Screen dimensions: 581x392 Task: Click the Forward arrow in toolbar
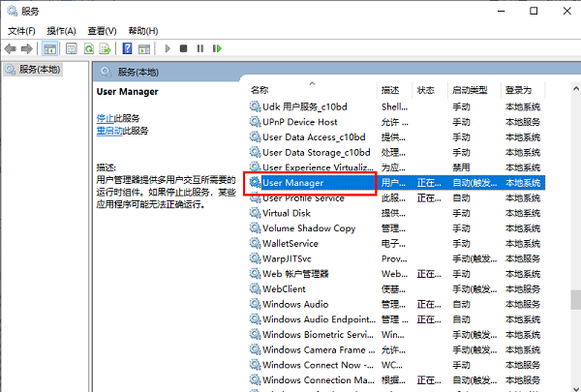tap(27, 47)
